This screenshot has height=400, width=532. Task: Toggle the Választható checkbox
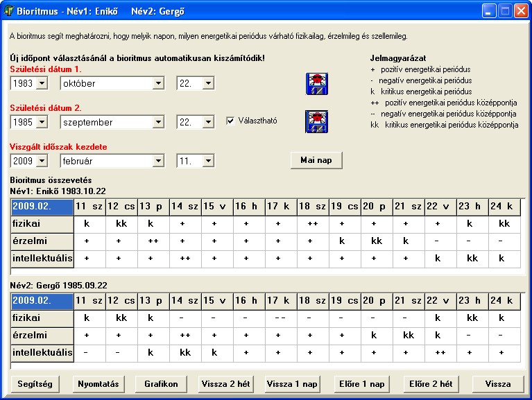(230, 121)
